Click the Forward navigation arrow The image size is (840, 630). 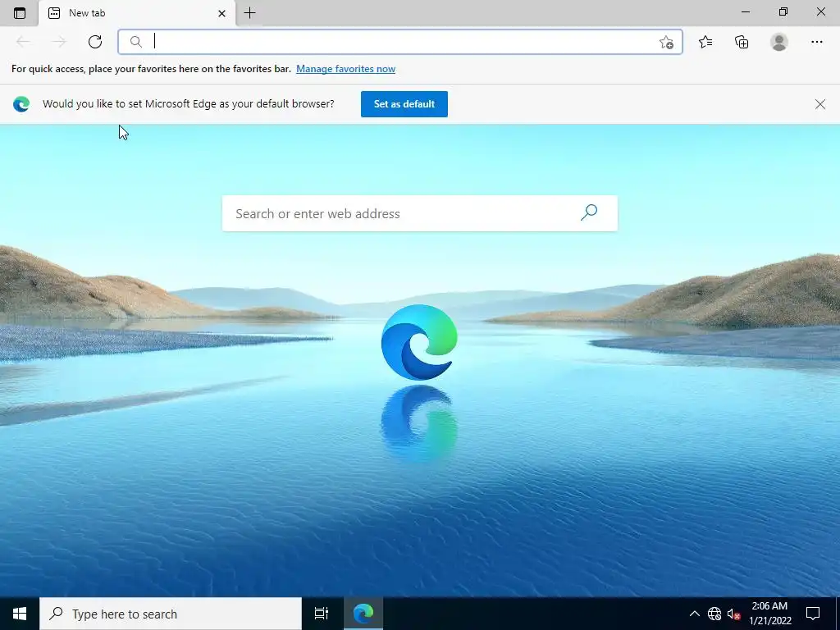pyautogui.click(x=59, y=42)
